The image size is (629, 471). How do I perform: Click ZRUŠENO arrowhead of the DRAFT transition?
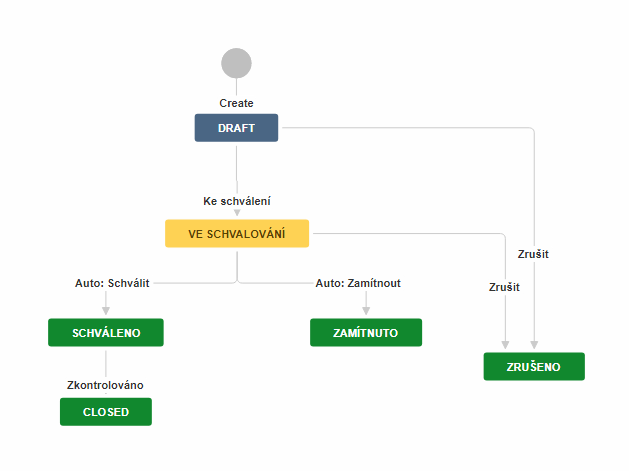tap(535, 345)
